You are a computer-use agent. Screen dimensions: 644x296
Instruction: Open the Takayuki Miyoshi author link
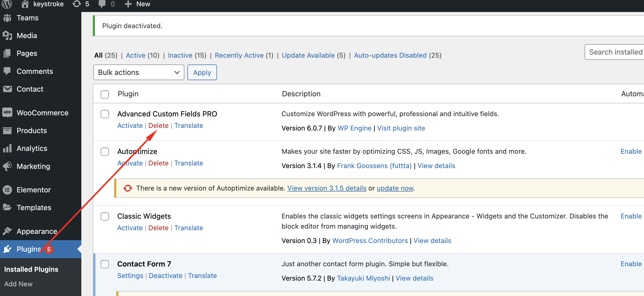point(363,278)
